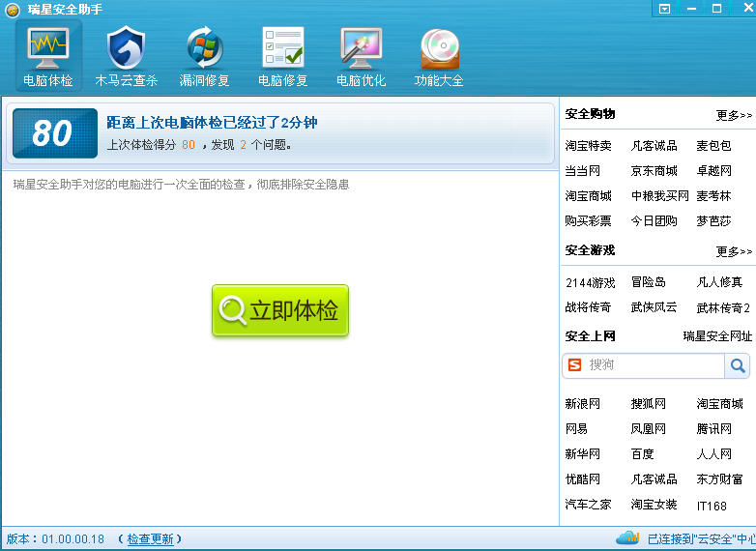Open the 网易 link
Image resolution: width=756 pixels, height=551 pixels.
[x=576, y=428]
